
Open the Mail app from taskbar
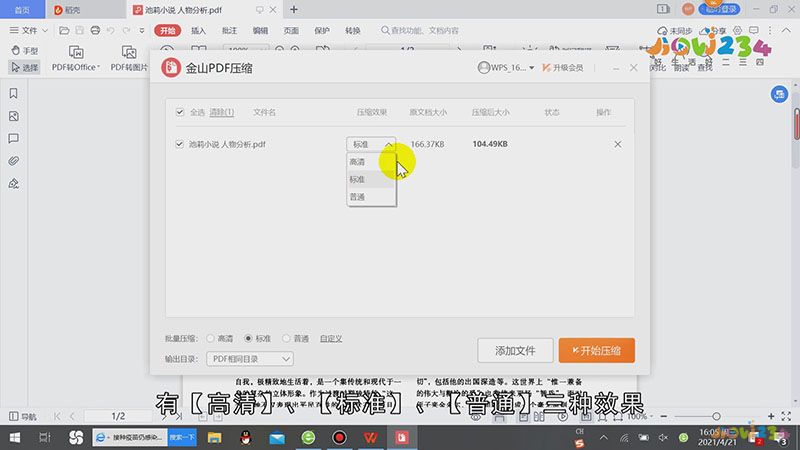(277, 437)
